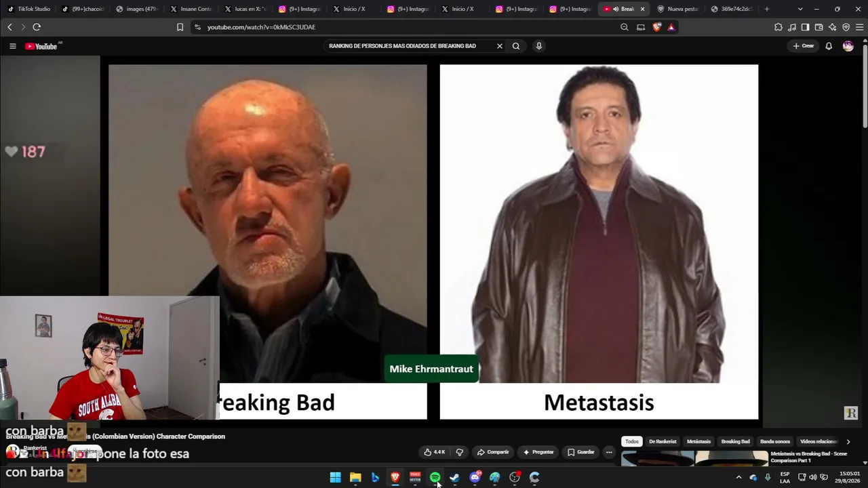Open Bing from the taskbar
Viewport: 868px width, 488px height.
click(x=375, y=477)
